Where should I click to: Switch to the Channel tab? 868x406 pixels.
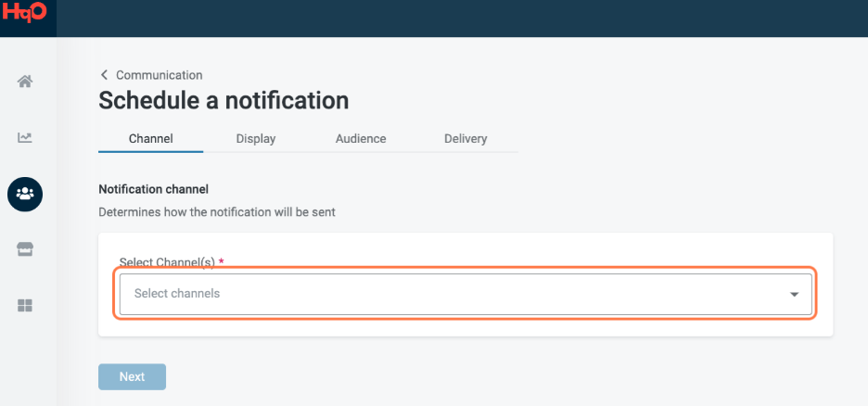tap(150, 139)
